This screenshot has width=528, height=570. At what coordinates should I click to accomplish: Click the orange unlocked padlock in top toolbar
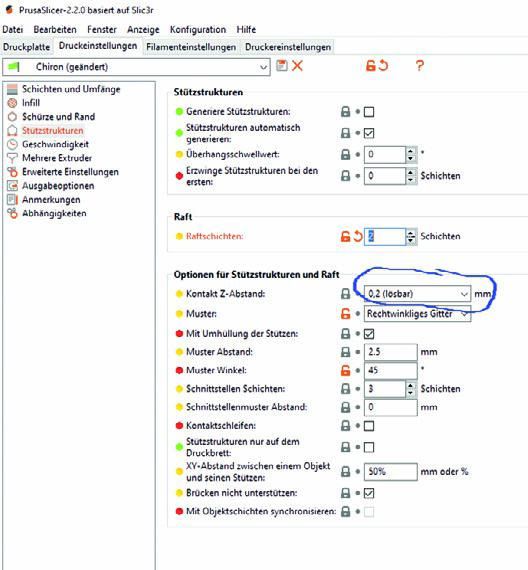click(x=370, y=66)
